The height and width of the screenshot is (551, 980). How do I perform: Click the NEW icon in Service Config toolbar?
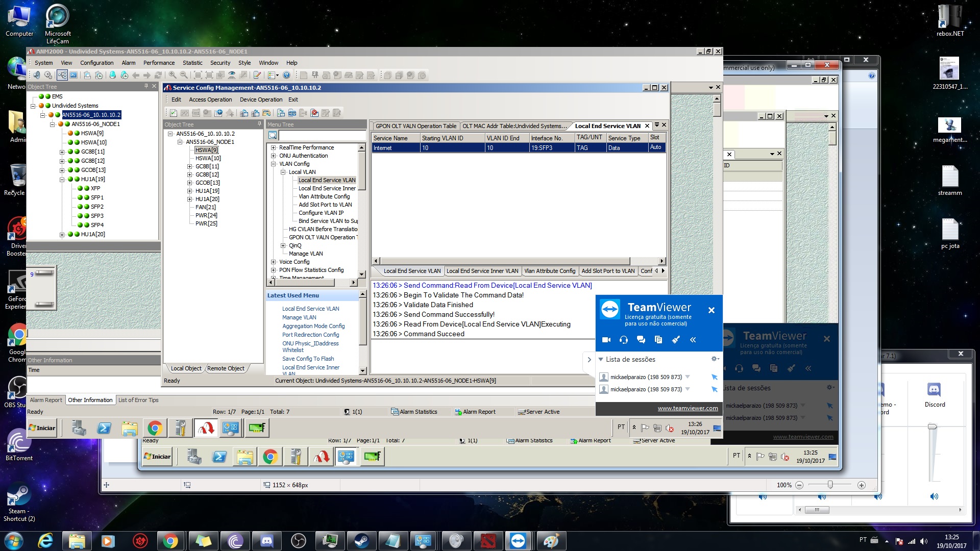click(292, 113)
